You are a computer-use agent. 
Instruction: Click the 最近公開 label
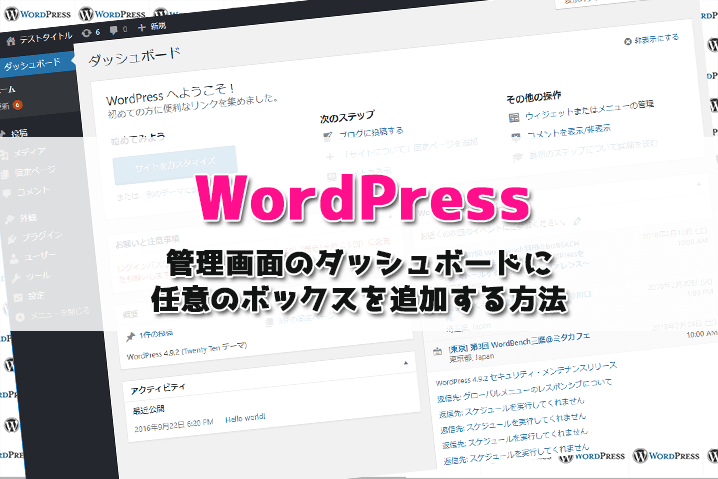point(148,409)
